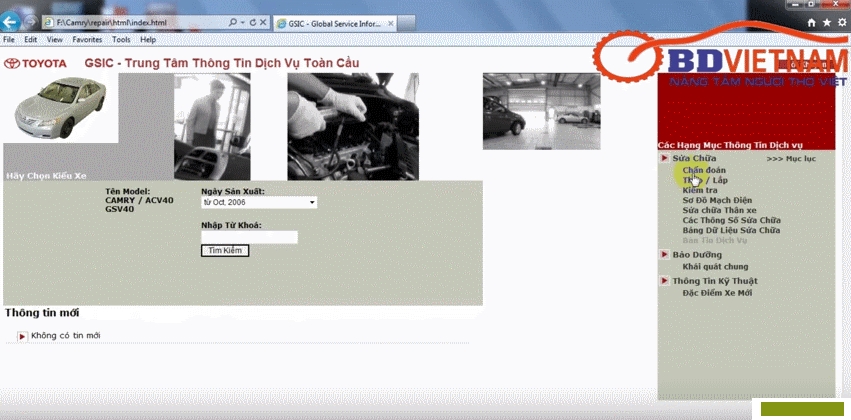Click the Không có tin mới text
This screenshot has height=420, width=851.
pos(66,336)
